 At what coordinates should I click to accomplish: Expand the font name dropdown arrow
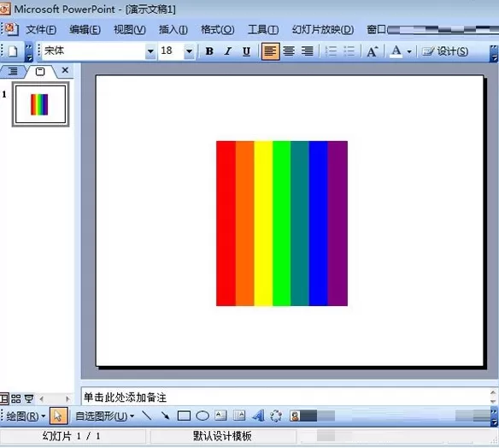[150, 51]
